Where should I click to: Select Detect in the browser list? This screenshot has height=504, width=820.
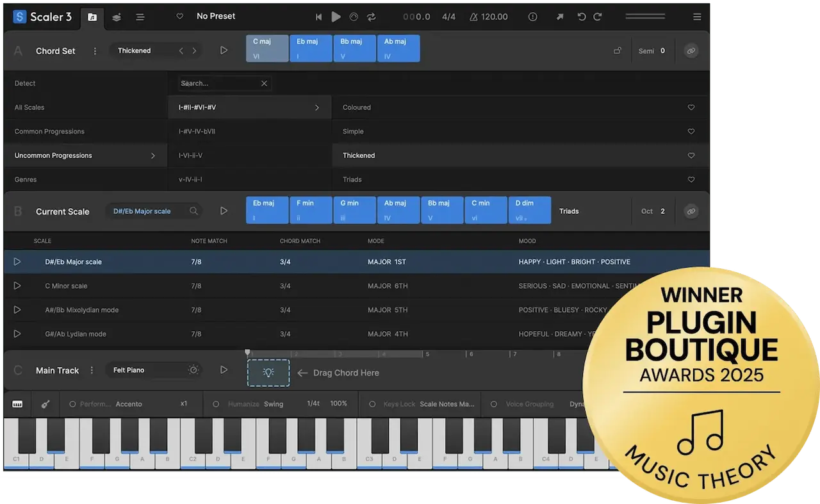coord(25,83)
